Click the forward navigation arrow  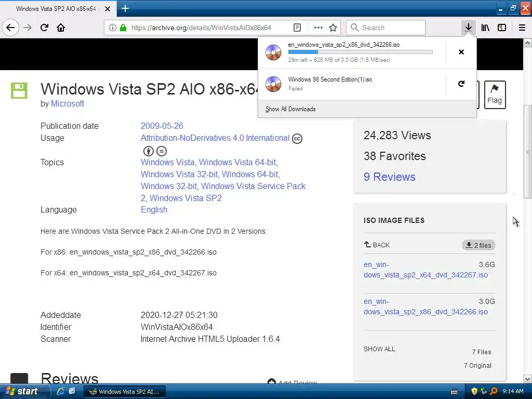coord(28,28)
